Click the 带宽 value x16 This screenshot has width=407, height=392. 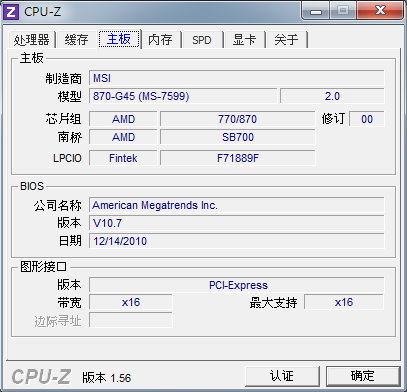pyautogui.click(x=131, y=302)
